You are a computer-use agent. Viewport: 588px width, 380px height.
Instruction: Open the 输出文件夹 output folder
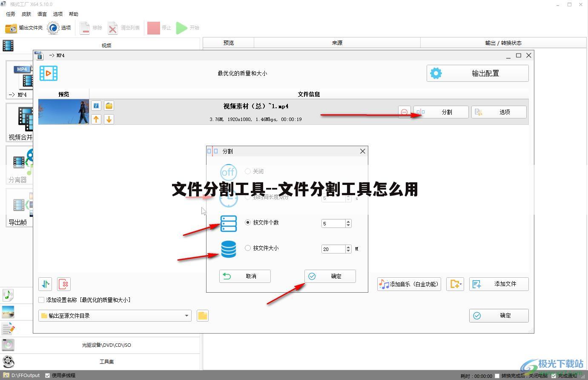pos(24,28)
